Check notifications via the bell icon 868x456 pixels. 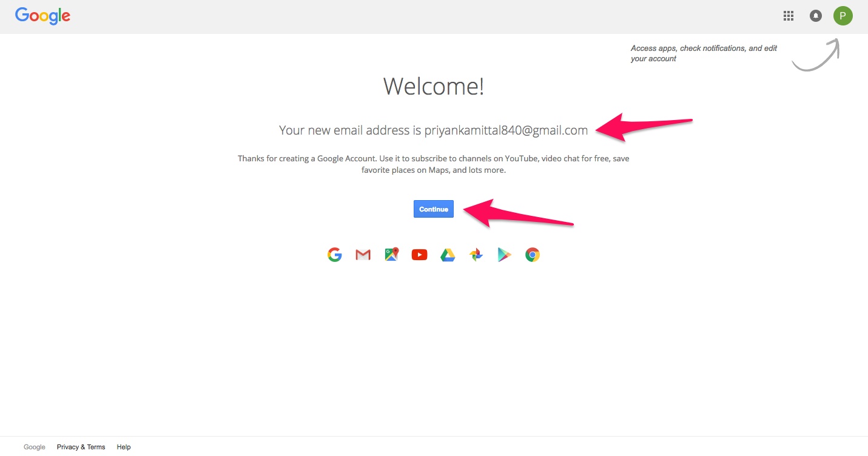tap(816, 16)
